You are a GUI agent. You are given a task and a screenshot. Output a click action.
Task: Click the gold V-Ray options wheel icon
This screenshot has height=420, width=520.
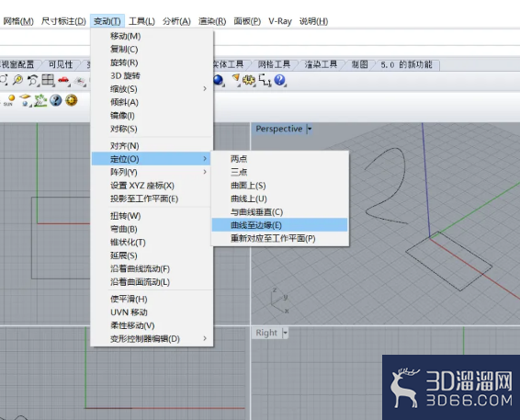tap(72, 100)
